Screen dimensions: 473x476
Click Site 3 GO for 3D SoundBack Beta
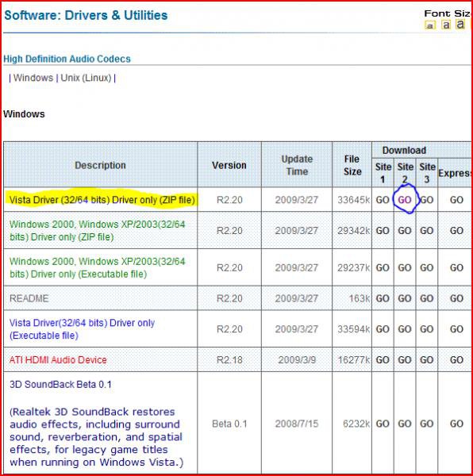[x=426, y=424]
